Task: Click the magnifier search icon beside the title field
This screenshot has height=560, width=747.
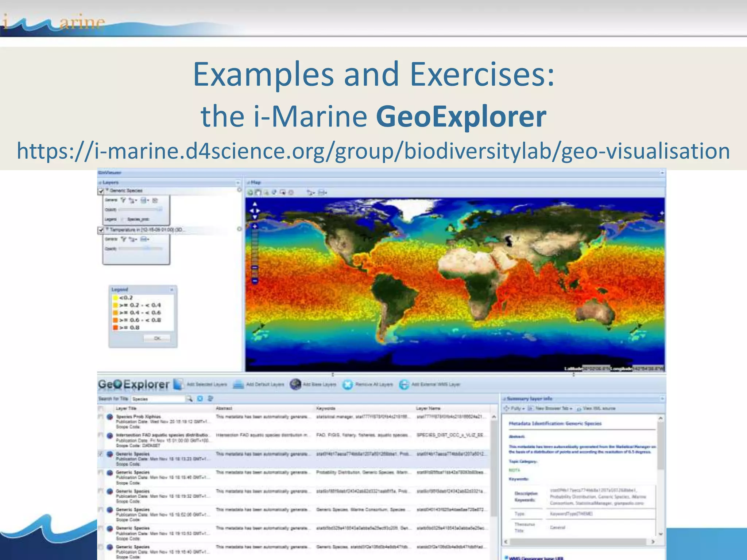Action: pyautogui.click(x=189, y=399)
